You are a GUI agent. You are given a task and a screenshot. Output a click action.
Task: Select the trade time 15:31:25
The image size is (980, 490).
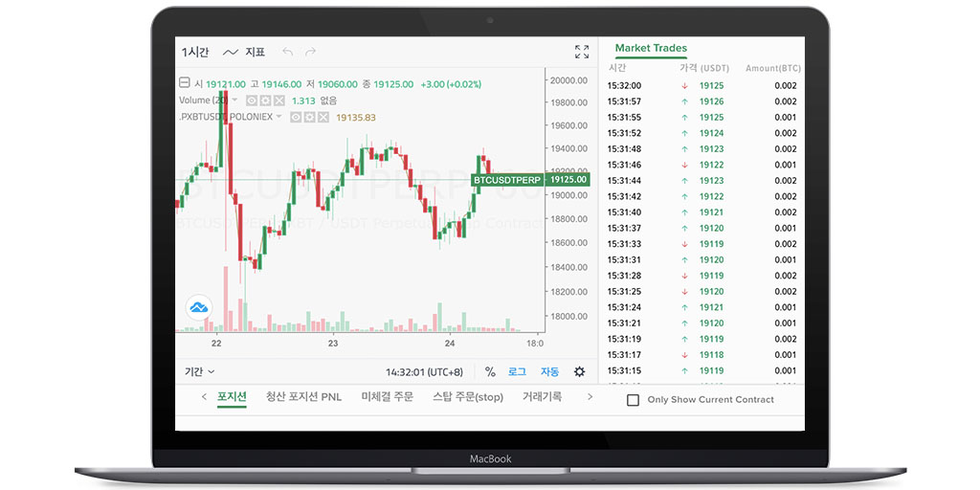[x=624, y=291]
